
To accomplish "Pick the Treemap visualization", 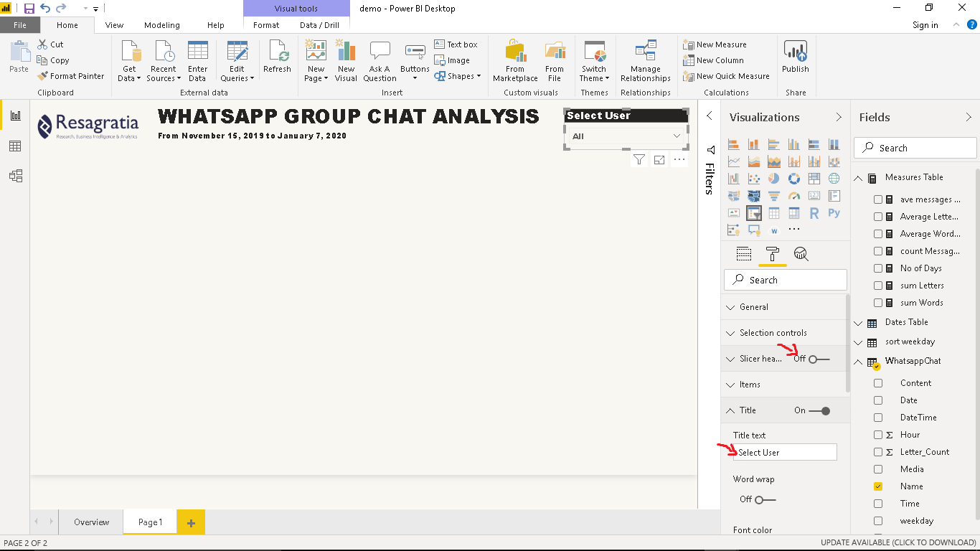I will (x=814, y=179).
